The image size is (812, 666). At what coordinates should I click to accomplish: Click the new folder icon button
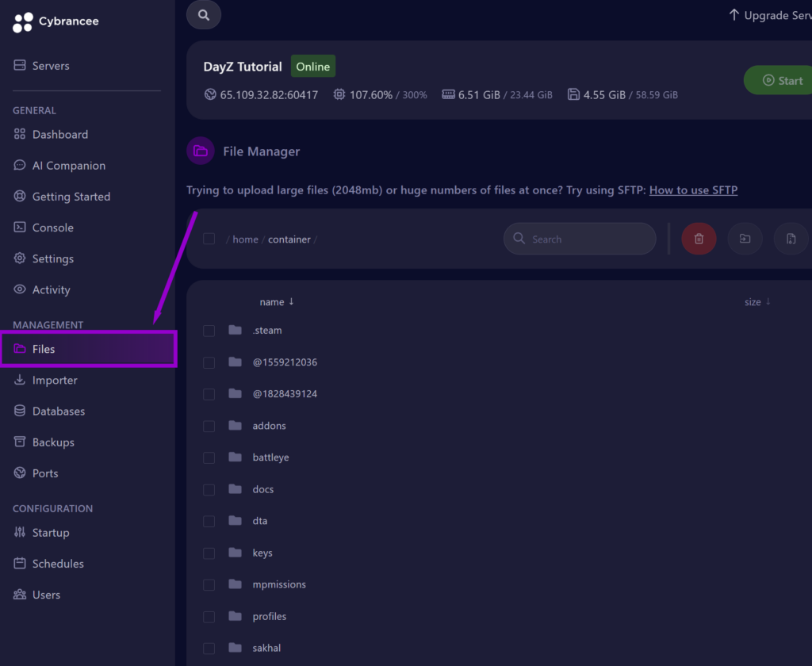(x=745, y=239)
